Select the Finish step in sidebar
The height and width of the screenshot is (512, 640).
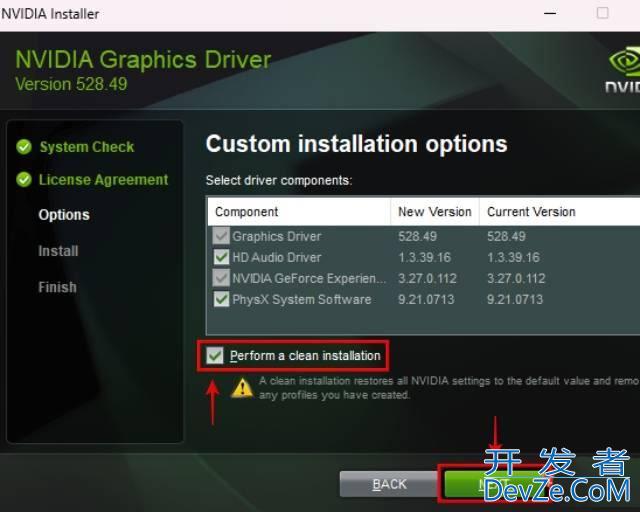(58, 287)
